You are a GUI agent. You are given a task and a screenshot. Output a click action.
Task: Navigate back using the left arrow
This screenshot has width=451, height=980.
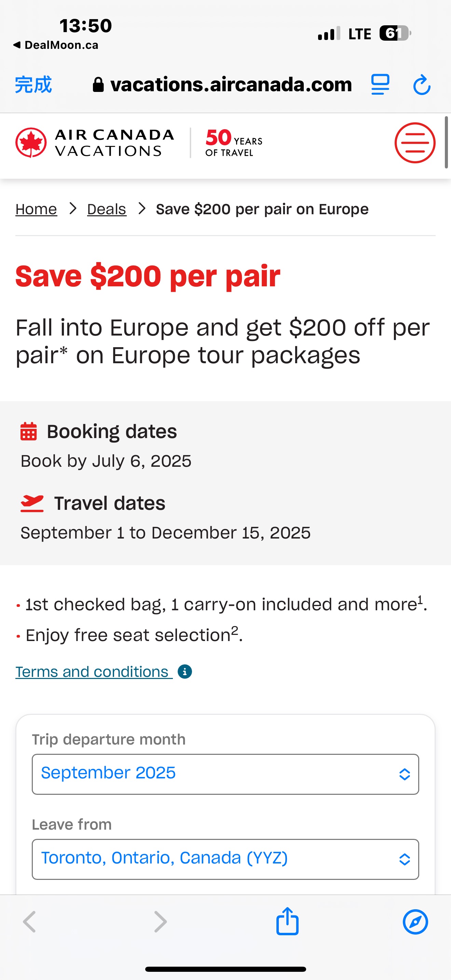[29, 922]
